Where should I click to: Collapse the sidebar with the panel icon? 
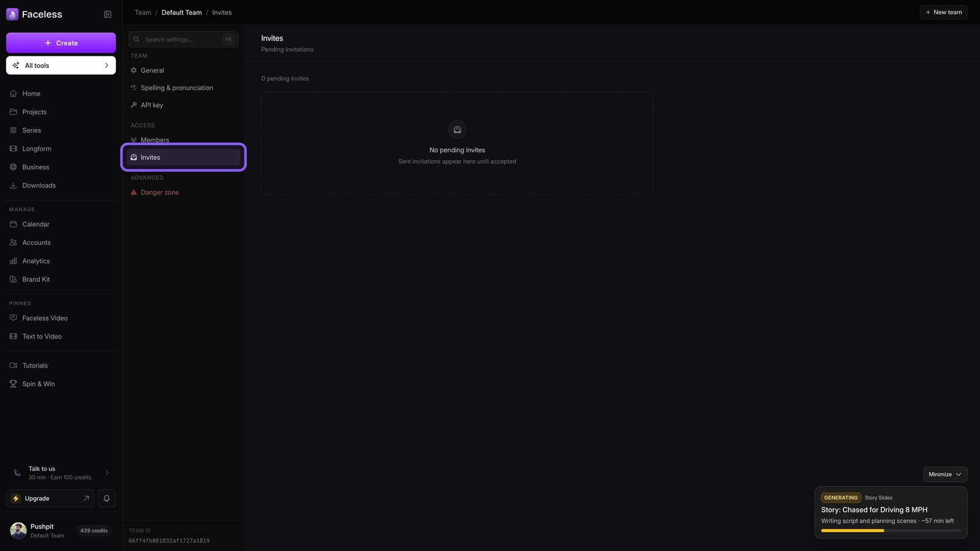[108, 14]
